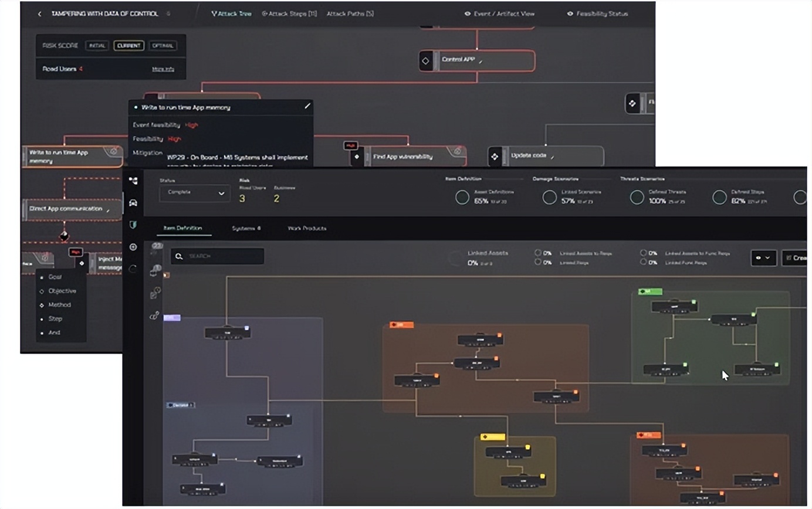Click the circled plus icon in sidebar
The height and width of the screenshot is (509, 812).
pyautogui.click(x=133, y=247)
